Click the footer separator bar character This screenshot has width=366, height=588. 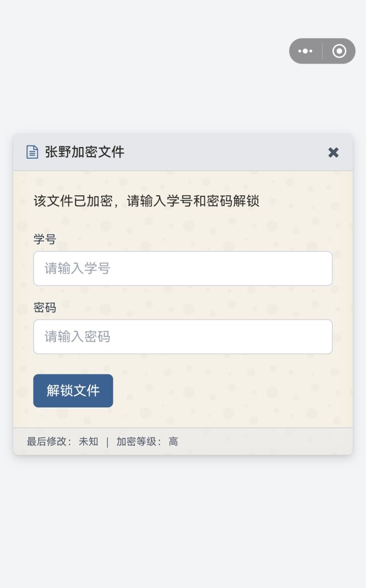pyautogui.click(x=107, y=442)
